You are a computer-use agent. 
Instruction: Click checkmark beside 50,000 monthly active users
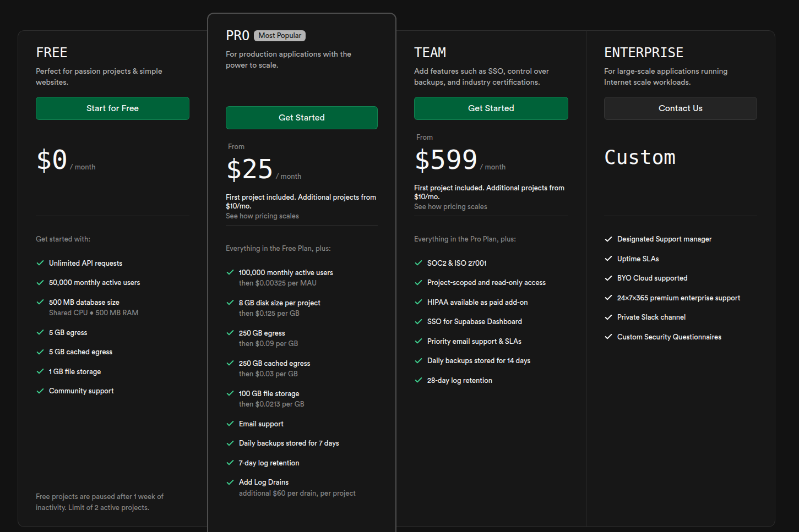[x=40, y=283]
